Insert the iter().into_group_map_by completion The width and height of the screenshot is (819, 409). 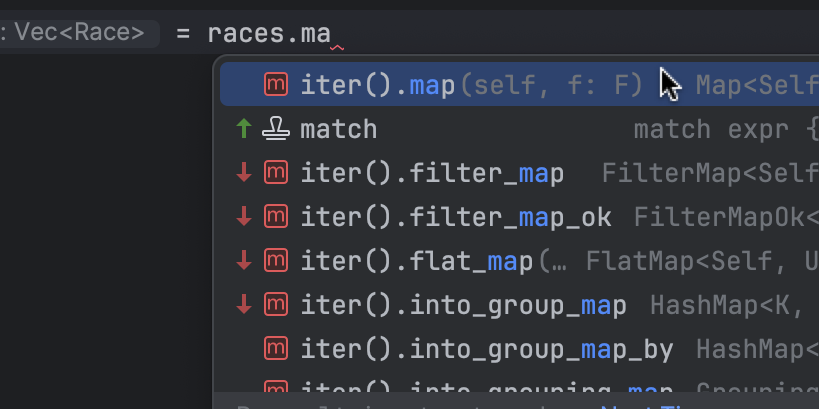tap(487, 349)
